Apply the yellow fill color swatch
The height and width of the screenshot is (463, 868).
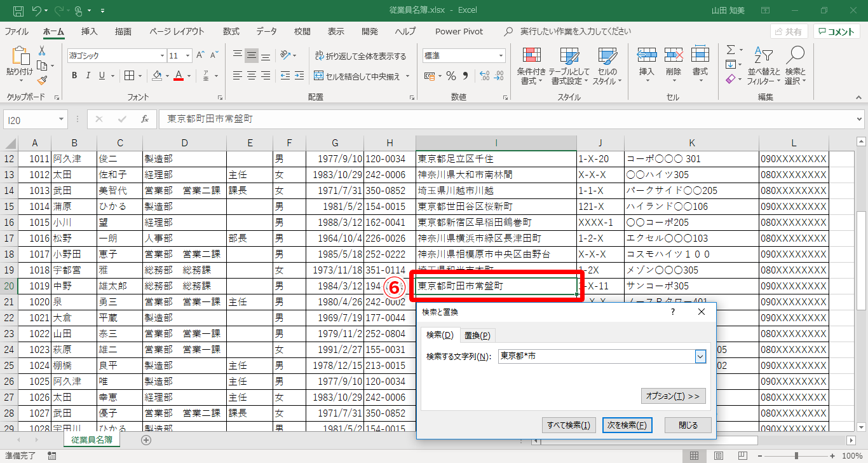click(x=157, y=76)
